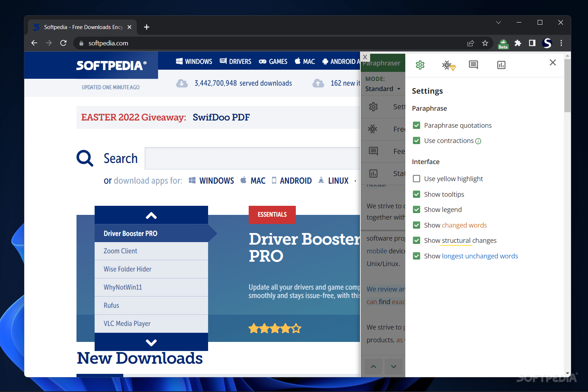Open the Paraphraser Settings gear icon
The height and width of the screenshot is (392, 588).
click(x=420, y=65)
